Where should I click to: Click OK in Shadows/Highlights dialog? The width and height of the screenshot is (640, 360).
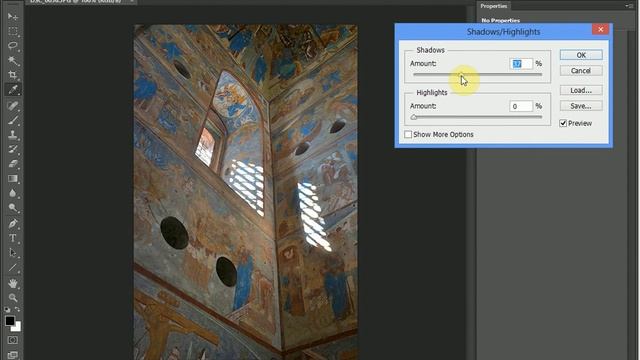[x=581, y=55]
